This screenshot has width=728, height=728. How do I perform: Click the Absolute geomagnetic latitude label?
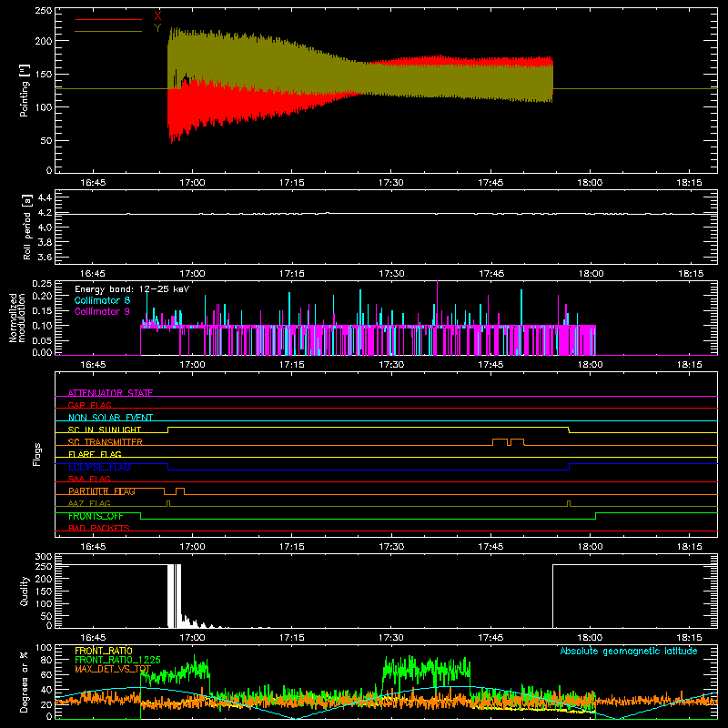(629, 651)
